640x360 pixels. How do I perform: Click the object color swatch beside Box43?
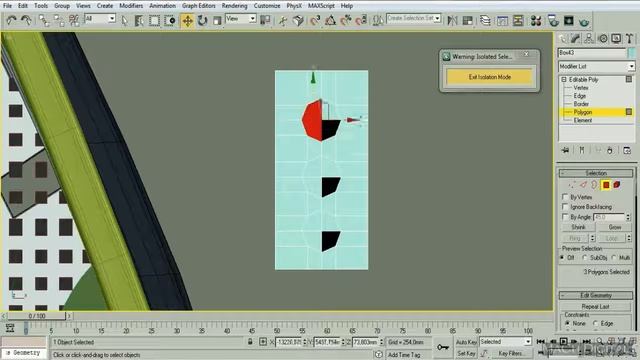(x=632, y=53)
